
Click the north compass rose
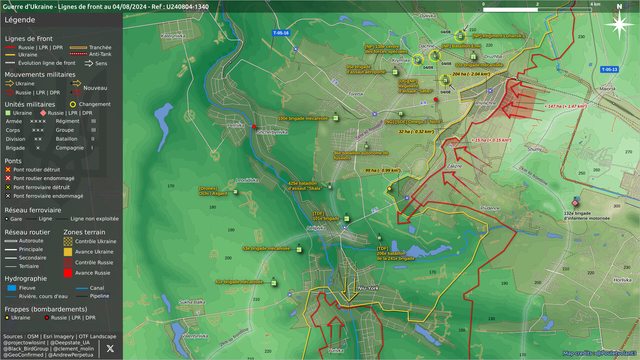[x=619, y=23]
